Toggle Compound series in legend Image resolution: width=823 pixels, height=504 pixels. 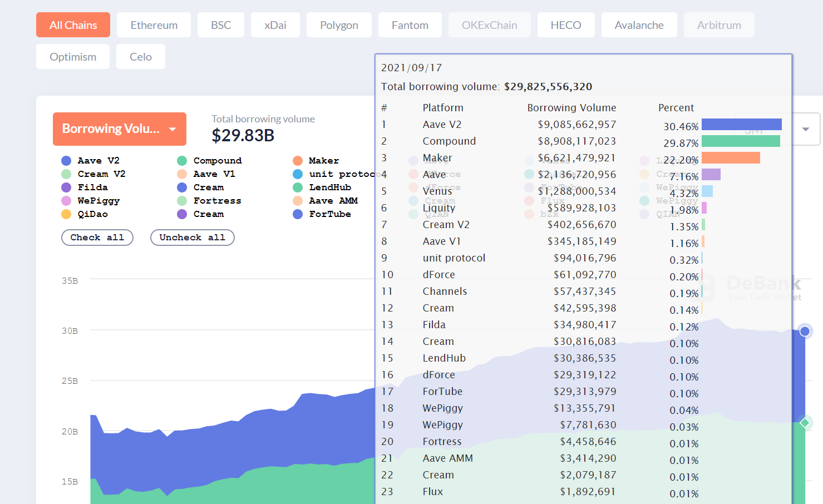(x=209, y=161)
